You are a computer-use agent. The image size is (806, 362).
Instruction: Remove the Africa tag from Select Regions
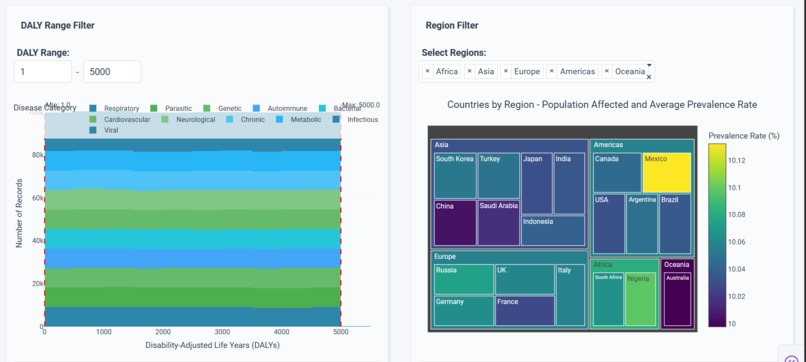428,71
